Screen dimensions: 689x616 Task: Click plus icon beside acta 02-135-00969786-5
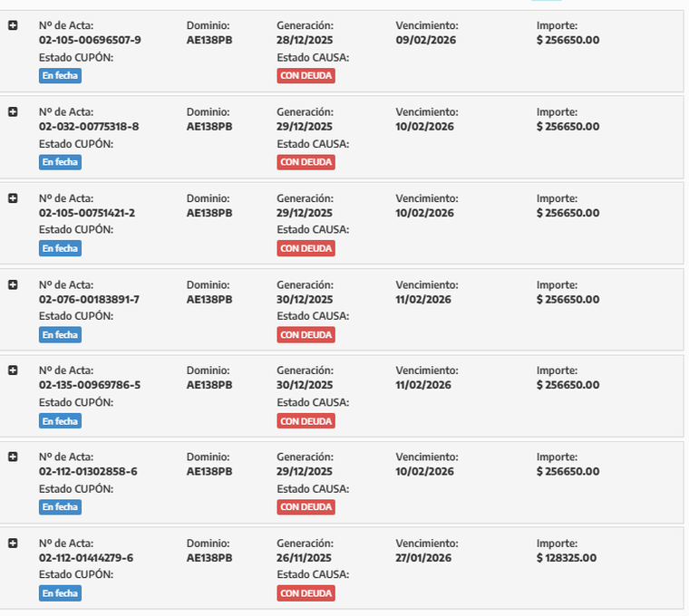click(13, 371)
